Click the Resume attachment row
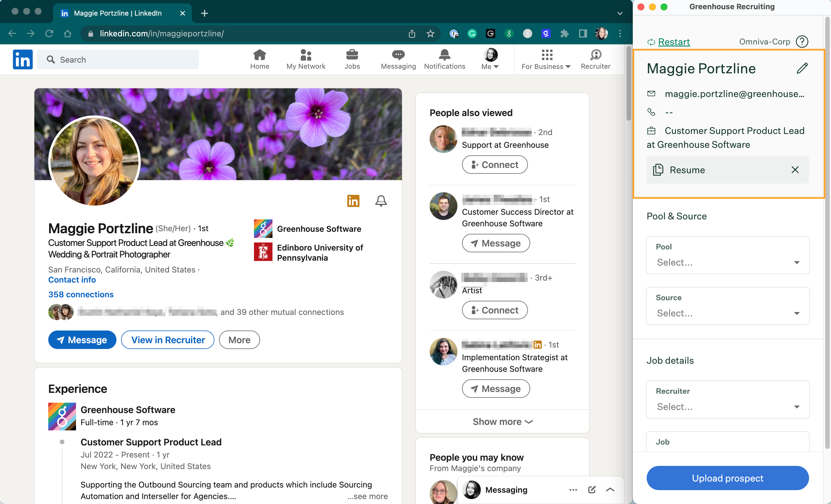 (x=728, y=170)
